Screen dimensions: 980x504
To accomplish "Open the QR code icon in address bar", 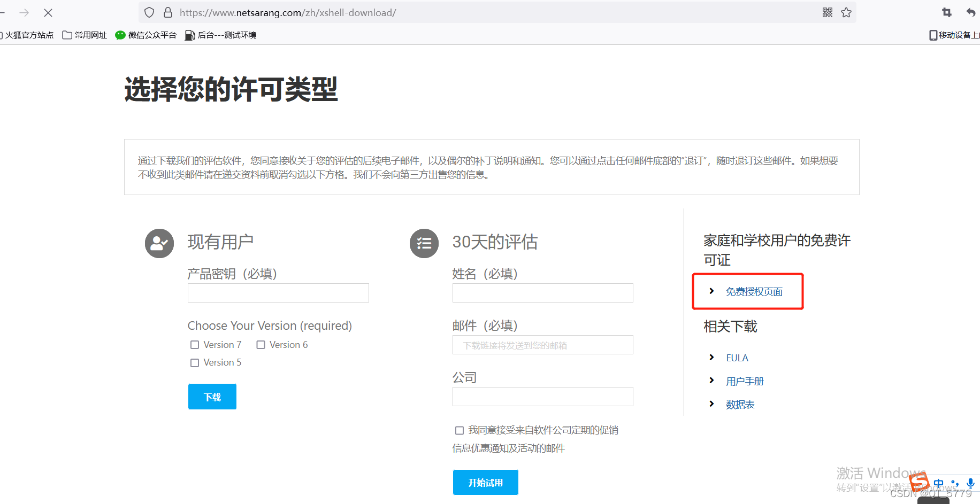I will click(x=828, y=12).
